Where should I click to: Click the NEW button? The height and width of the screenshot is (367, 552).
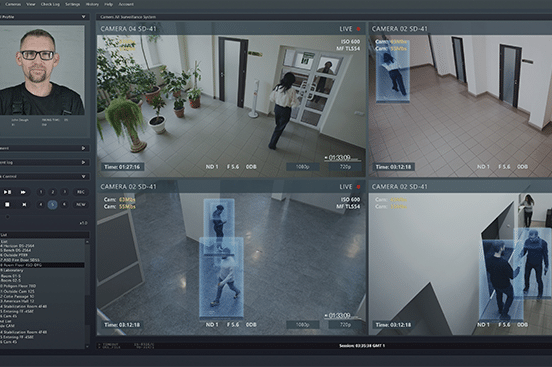(x=81, y=204)
